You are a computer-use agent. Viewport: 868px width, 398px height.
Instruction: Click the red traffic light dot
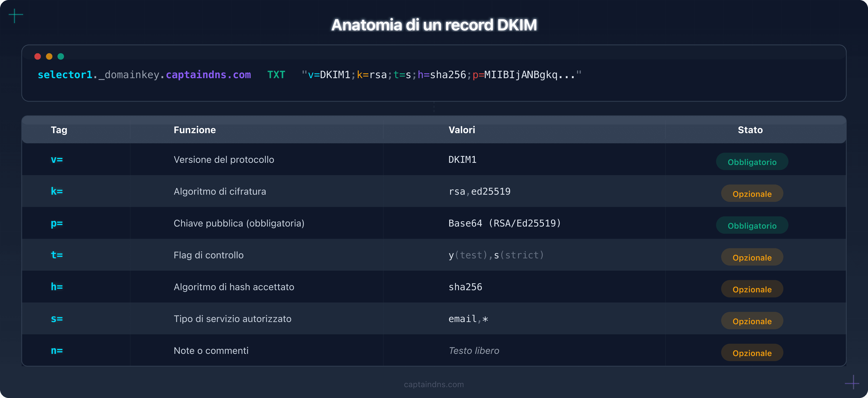(38, 56)
